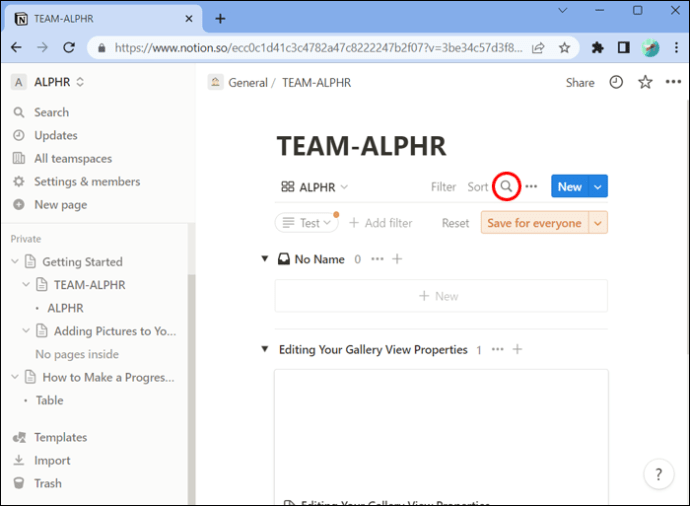Favorite the page with the star icon
Screen dimensions: 690x506
(645, 83)
